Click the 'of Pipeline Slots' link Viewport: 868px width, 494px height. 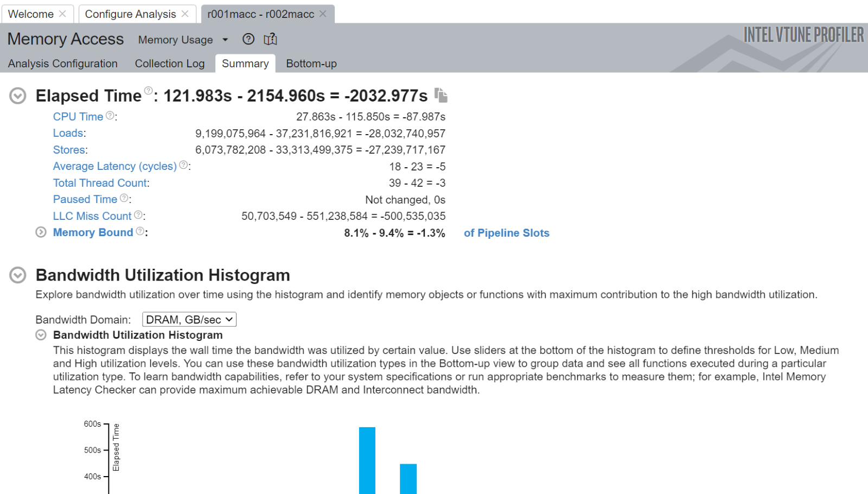coord(506,233)
